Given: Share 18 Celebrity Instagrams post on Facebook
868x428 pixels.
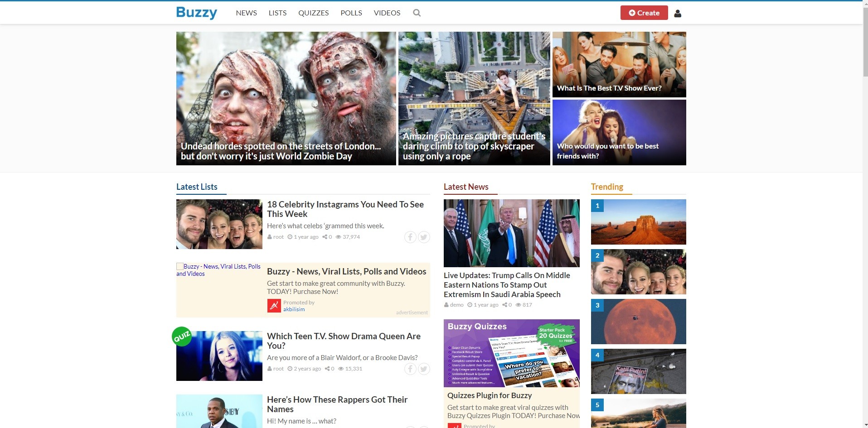Looking at the screenshot, I should click(x=410, y=237).
